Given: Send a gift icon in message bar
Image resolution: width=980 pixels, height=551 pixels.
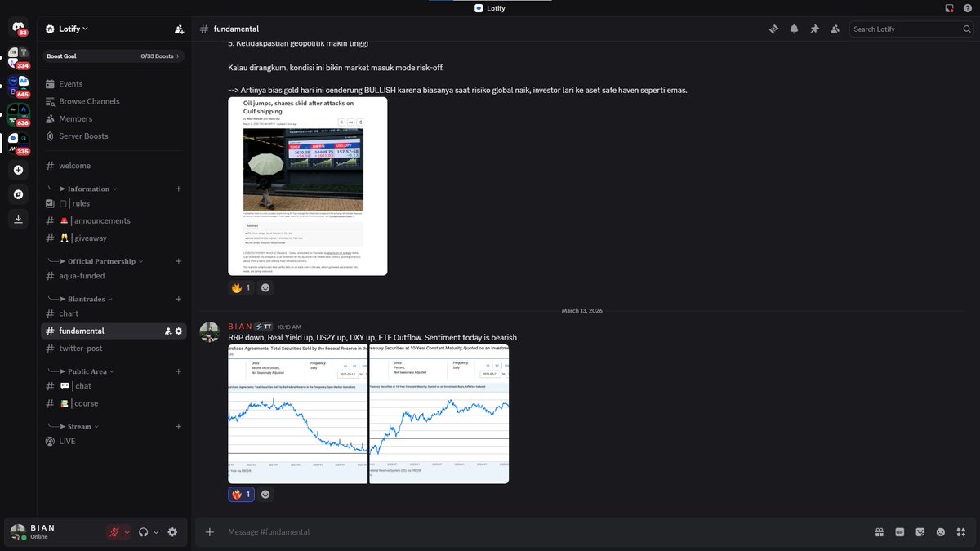Looking at the screenshot, I should tap(879, 532).
